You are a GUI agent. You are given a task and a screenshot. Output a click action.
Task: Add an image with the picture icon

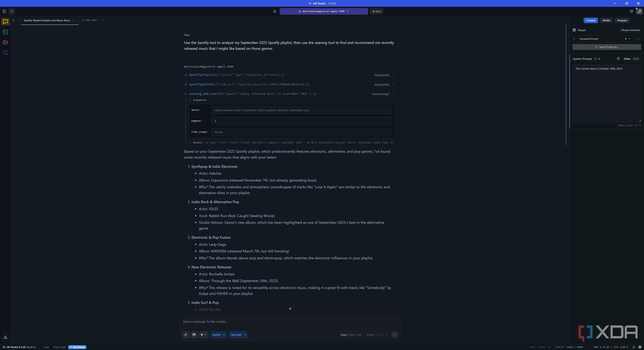click(194, 335)
